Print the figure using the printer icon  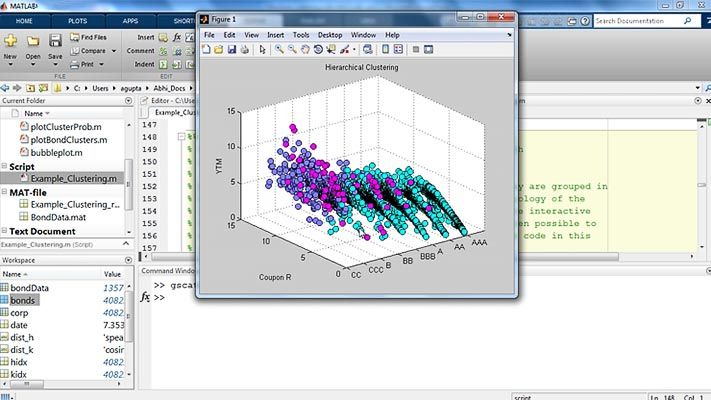point(243,49)
